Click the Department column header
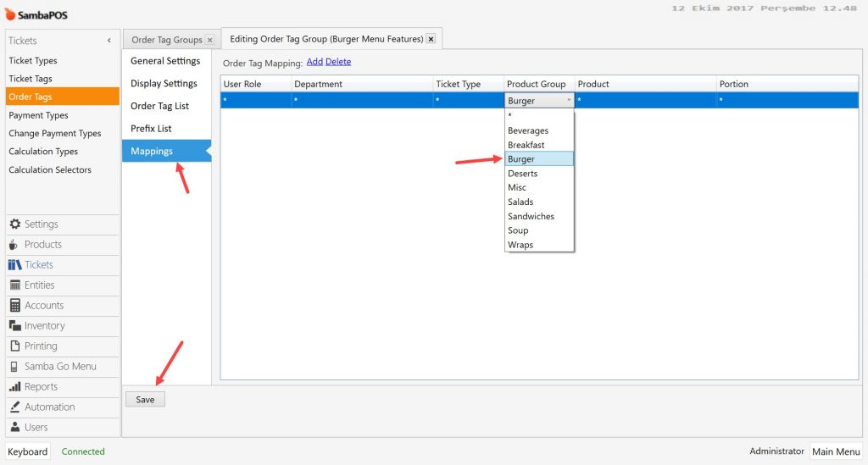The image size is (868, 465). [362, 84]
